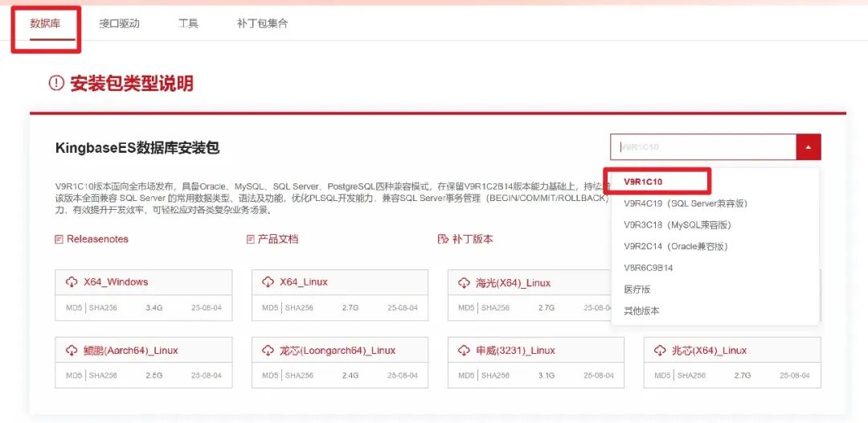Click the Releasenotes document icon
Viewport: 868px width, 423px height.
(x=59, y=240)
